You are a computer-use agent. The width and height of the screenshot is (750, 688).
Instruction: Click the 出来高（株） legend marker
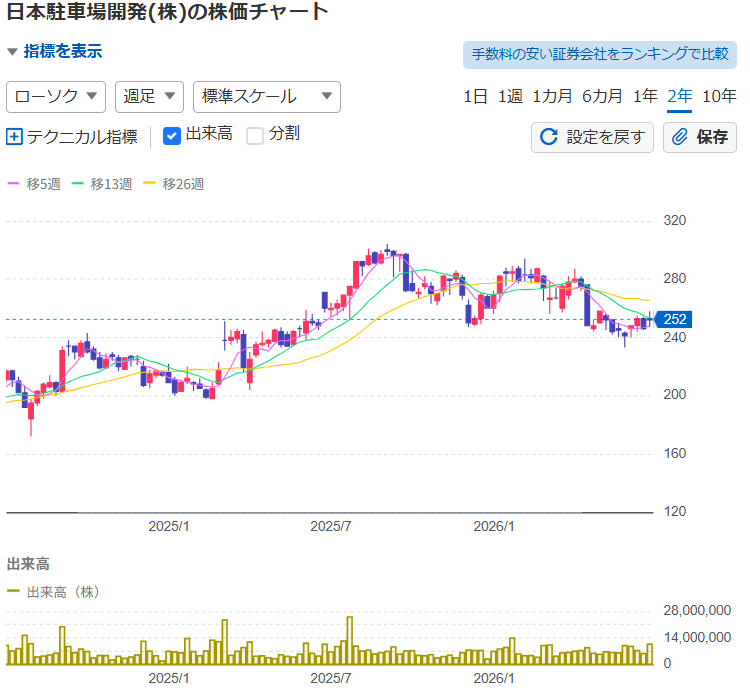click(13, 592)
